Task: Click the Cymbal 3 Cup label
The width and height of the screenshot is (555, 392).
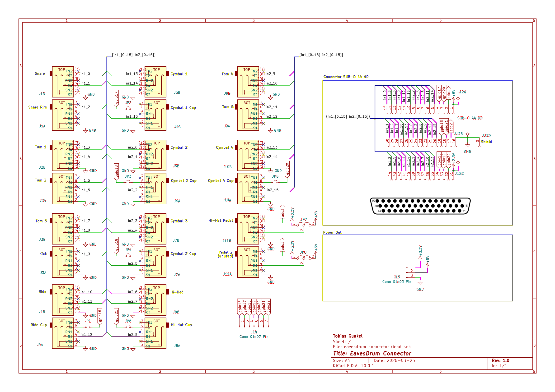Action: tap(183, 254)
